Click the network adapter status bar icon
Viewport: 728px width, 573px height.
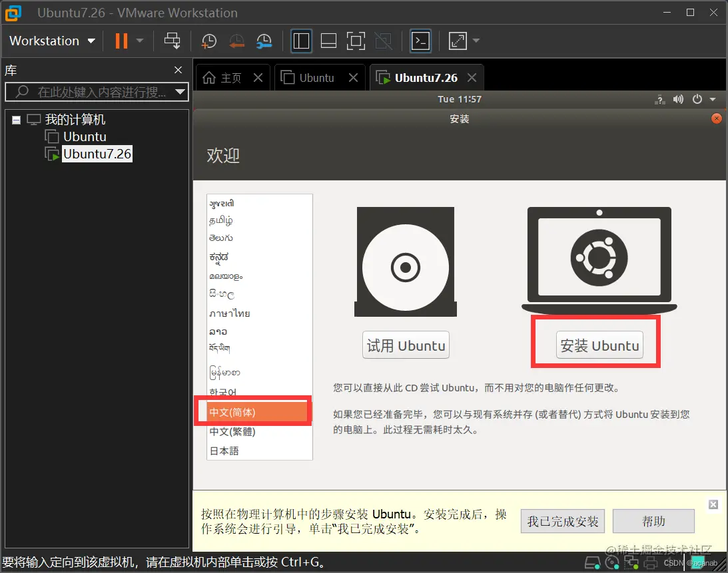pos(631,563)
